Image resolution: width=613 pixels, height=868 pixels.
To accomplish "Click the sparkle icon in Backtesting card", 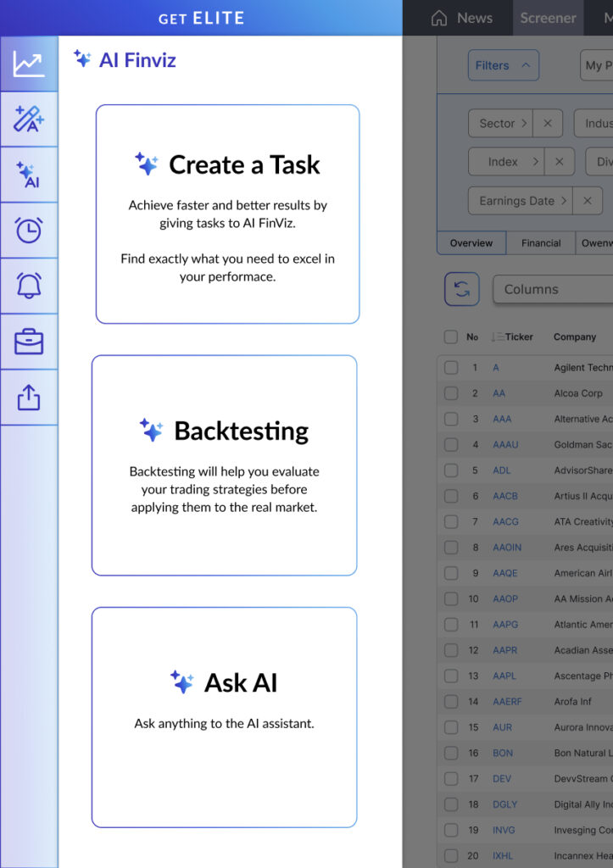I will pos(151,430).
